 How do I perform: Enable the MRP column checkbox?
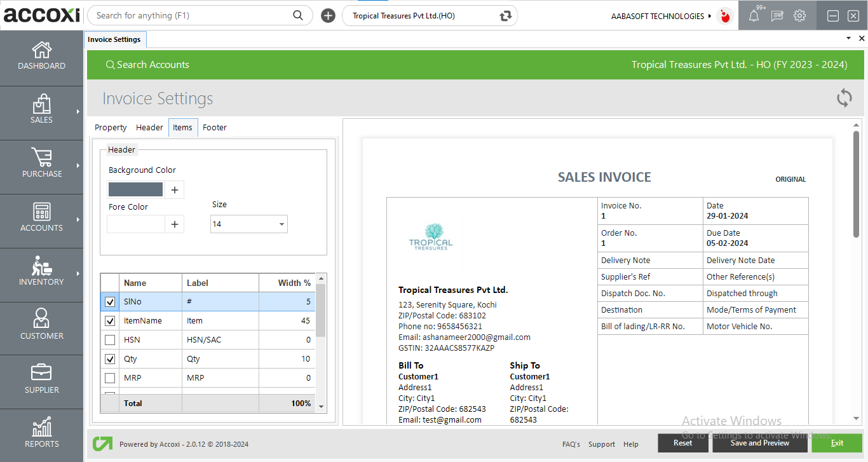[110, 378]
